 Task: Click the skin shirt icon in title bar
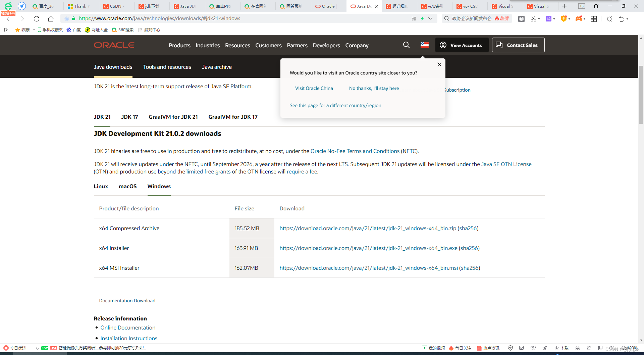coord(596,6)
